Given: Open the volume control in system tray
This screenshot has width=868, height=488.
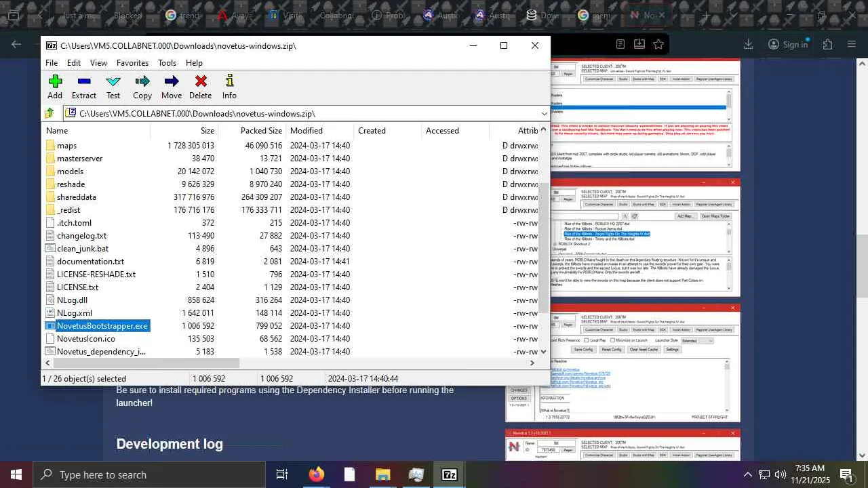Looking at the screenshot, I should tap(781, 474).
